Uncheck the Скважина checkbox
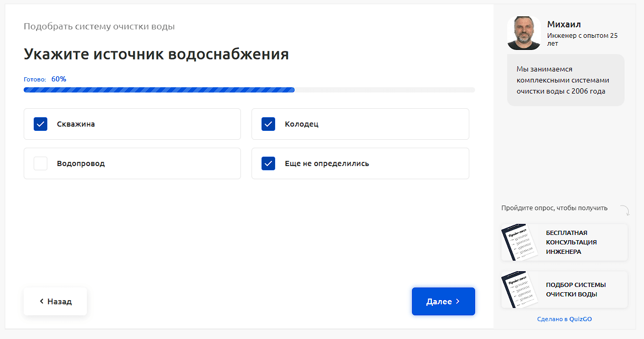 [41, 124]
